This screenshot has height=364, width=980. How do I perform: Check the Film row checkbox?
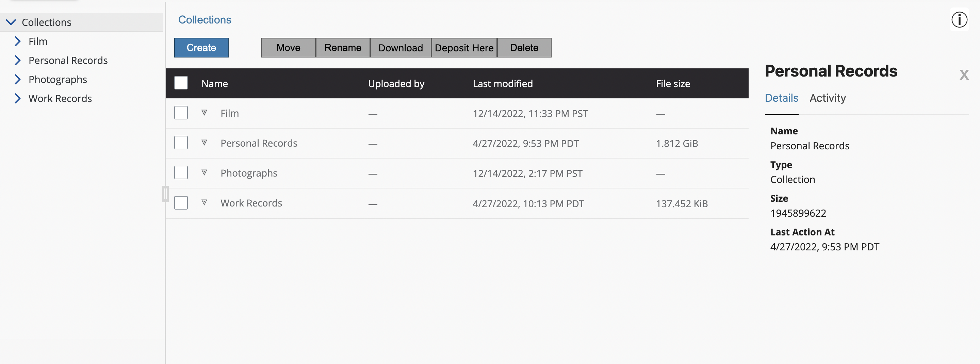pyautogui.click(x=181, y=113)
